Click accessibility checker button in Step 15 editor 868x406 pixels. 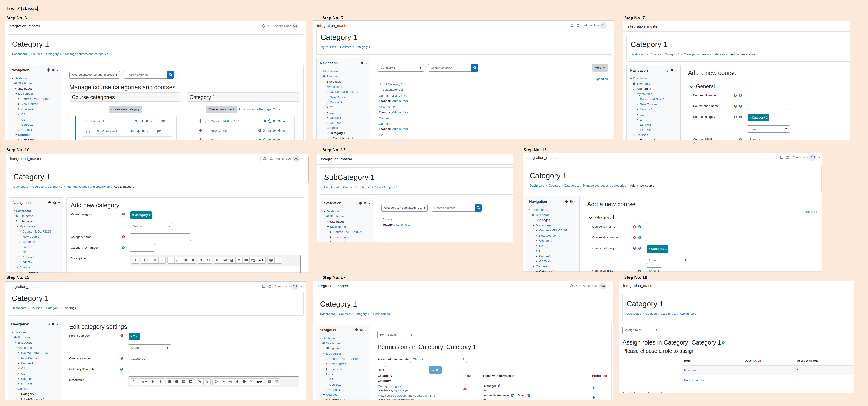[x=269, y=382]
